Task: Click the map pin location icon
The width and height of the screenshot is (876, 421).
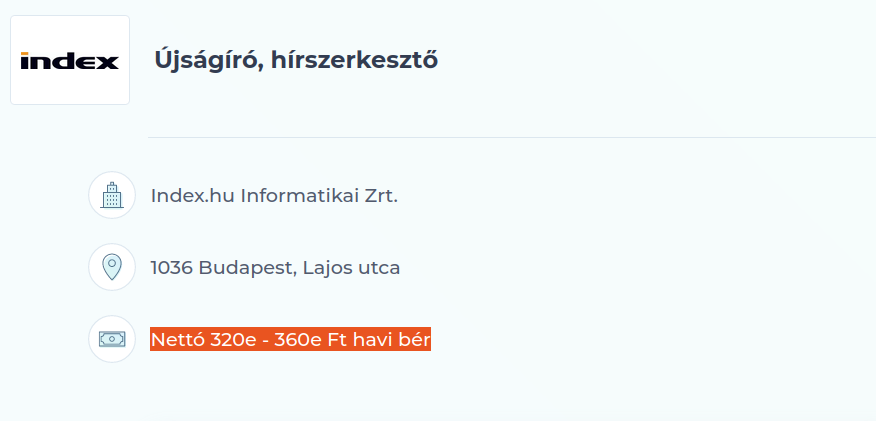Action: (112, 267)
